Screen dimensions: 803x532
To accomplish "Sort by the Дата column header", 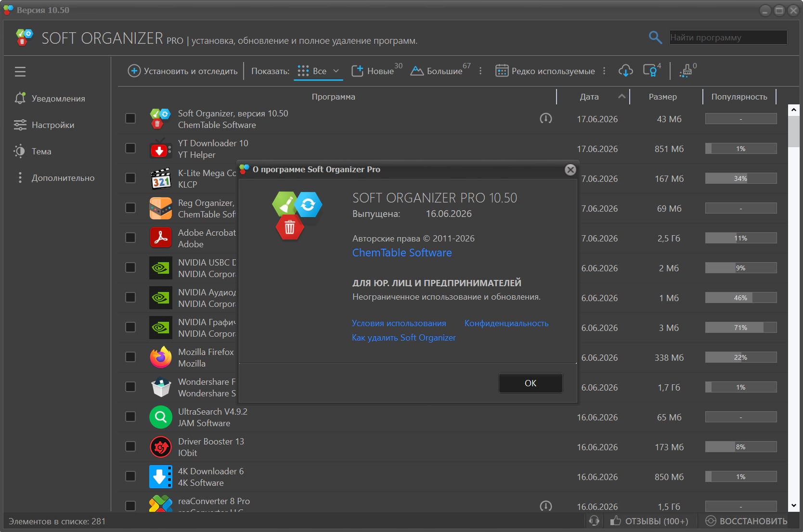I will click(593, 97).
